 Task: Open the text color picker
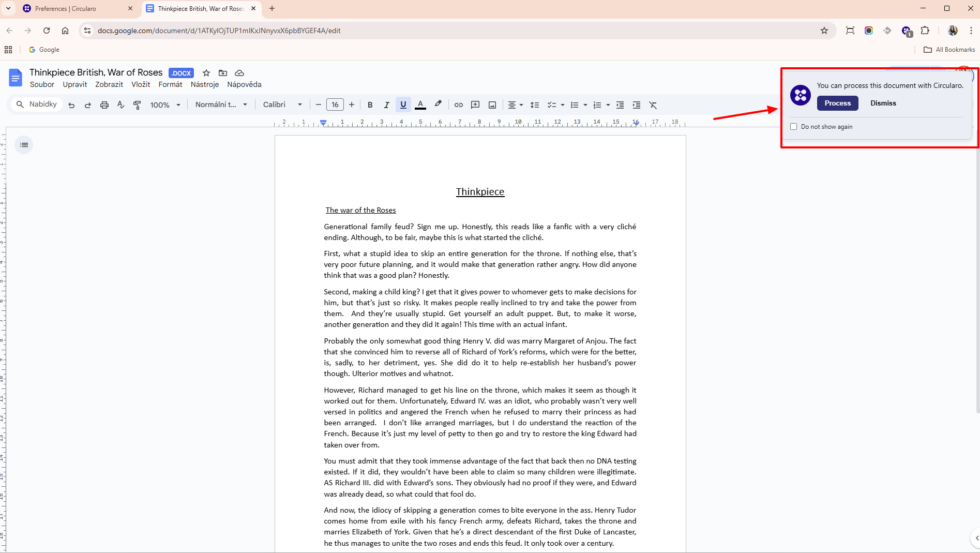420,104
